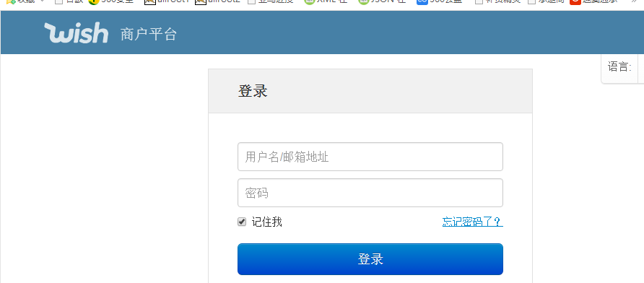
Task: Open the 忘记密码了? link
Action: click(x=472, y=222)
